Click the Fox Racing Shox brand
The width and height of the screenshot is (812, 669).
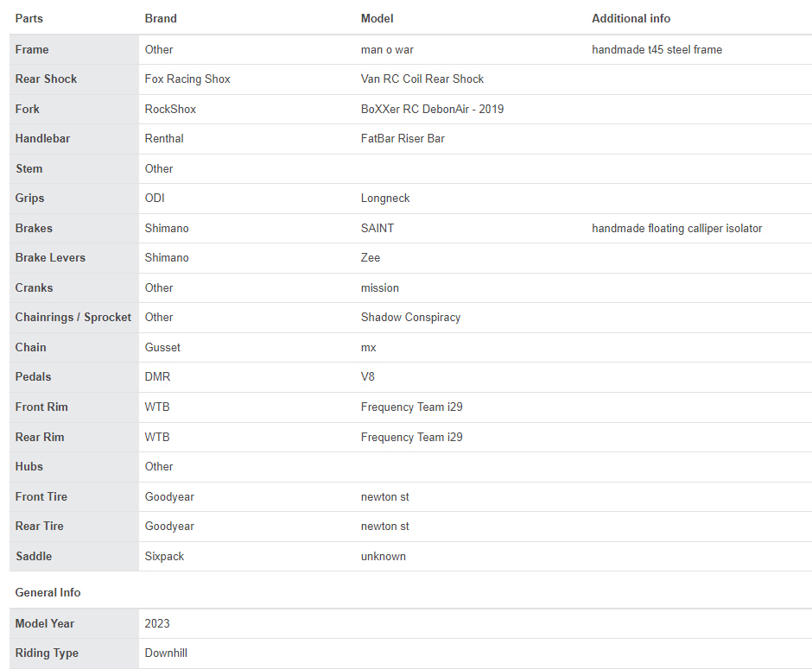pos(187,79)
